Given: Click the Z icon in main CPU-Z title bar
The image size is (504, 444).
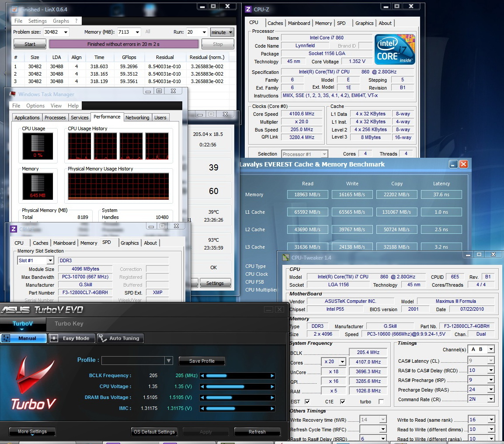Looking at the screenshot, I should (x=248, y=9).
